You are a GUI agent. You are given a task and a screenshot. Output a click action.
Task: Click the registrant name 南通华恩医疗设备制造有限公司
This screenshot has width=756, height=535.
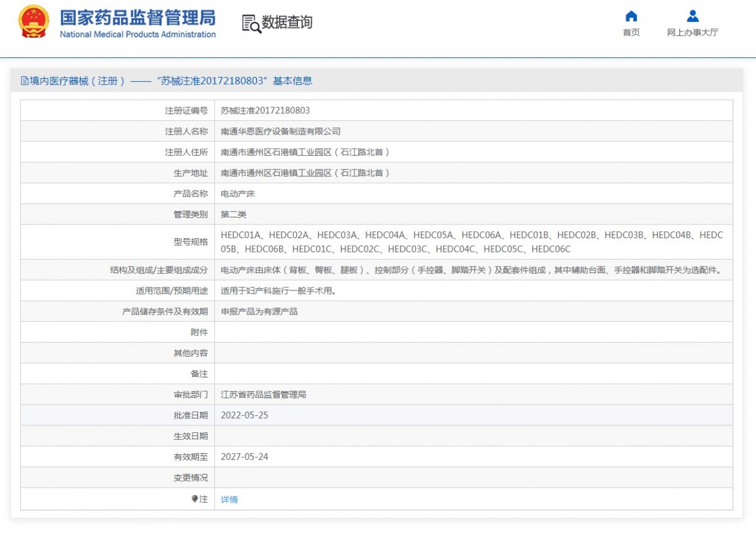coord(280,131)
